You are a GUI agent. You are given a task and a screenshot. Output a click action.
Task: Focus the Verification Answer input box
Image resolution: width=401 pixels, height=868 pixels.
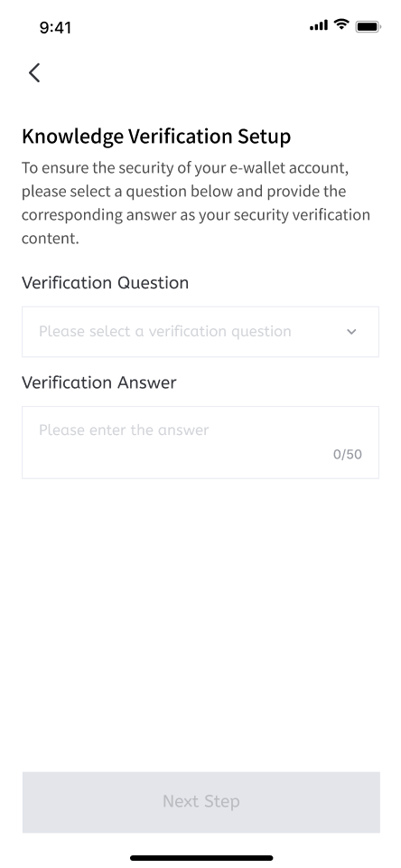[200, 442]
